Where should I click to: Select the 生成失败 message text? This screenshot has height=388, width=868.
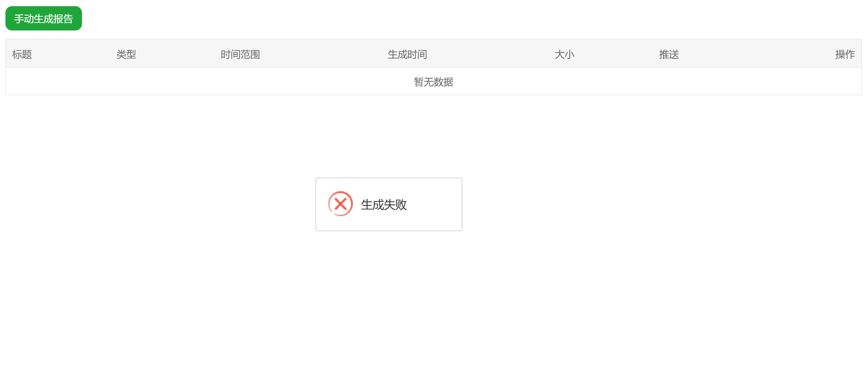(x=384, y=205)
